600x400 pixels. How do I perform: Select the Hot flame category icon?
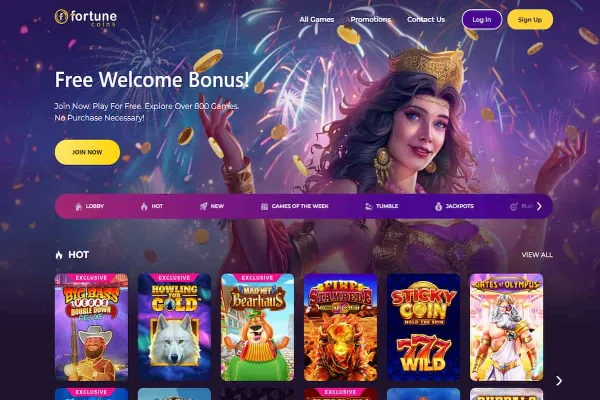(144, 207)
